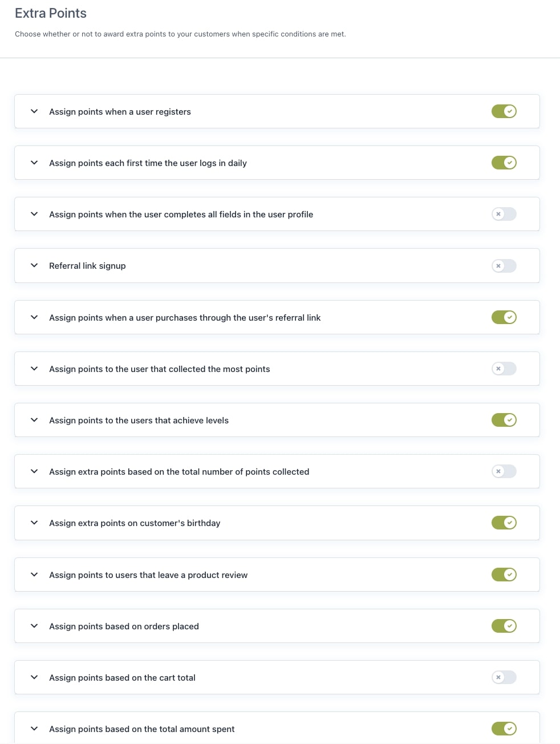560x744 pixels.
Task: Expand the total amount spent section
Action: coord(34,729)
